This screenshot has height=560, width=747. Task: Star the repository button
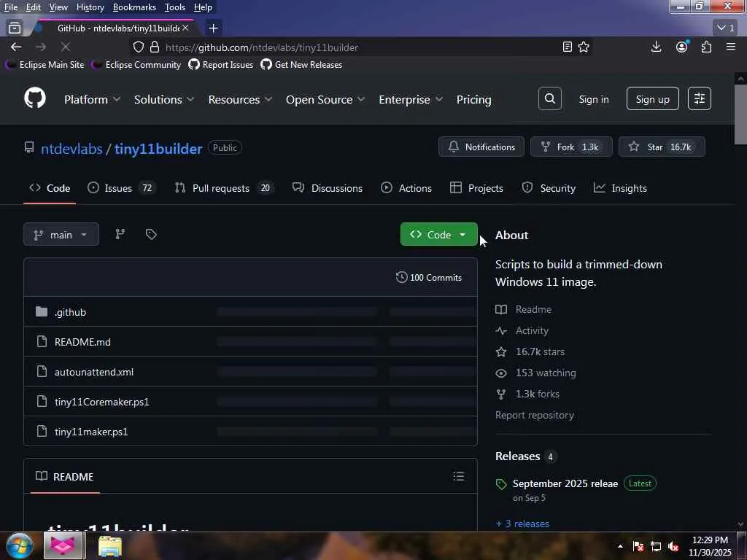click(662, 147)
